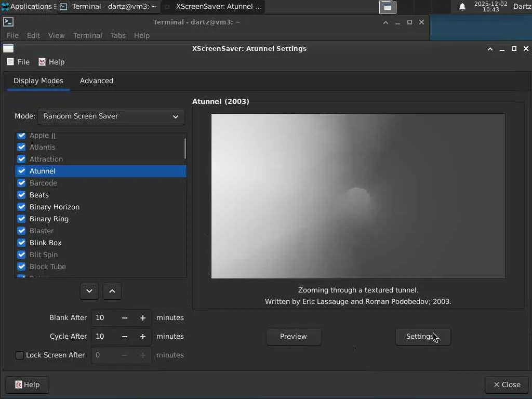Decrease Cycle After minutes with minus
The image size is (532, 399).
coord(125,337)
